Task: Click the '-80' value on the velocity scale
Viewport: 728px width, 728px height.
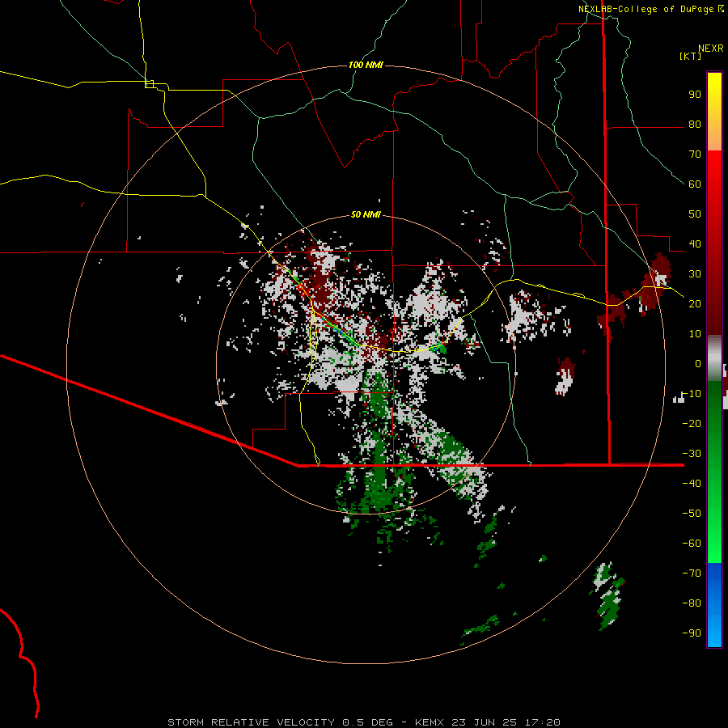Action: click(692, 603)
